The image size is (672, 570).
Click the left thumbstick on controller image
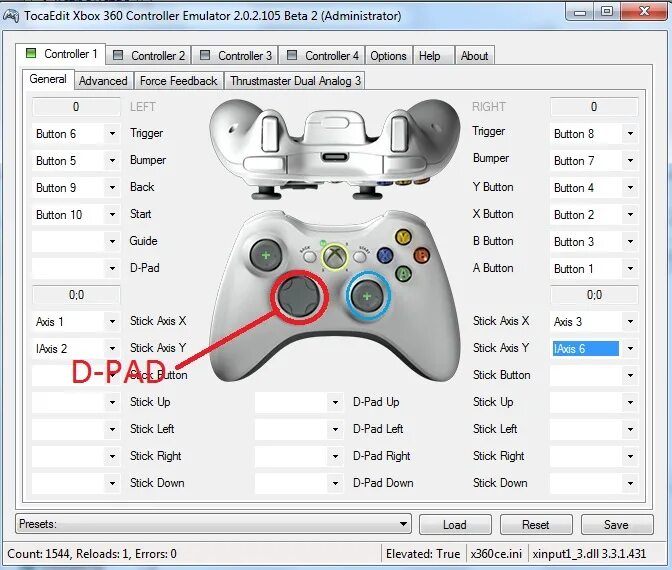click(266, 255)
